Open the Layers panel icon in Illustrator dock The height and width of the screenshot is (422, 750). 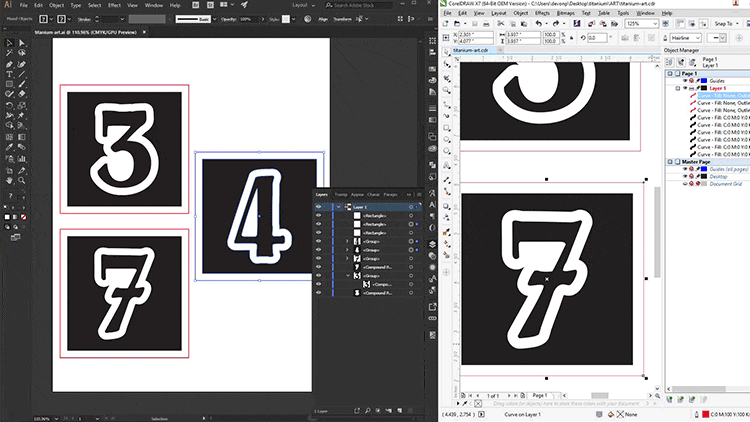pos(432,244)
